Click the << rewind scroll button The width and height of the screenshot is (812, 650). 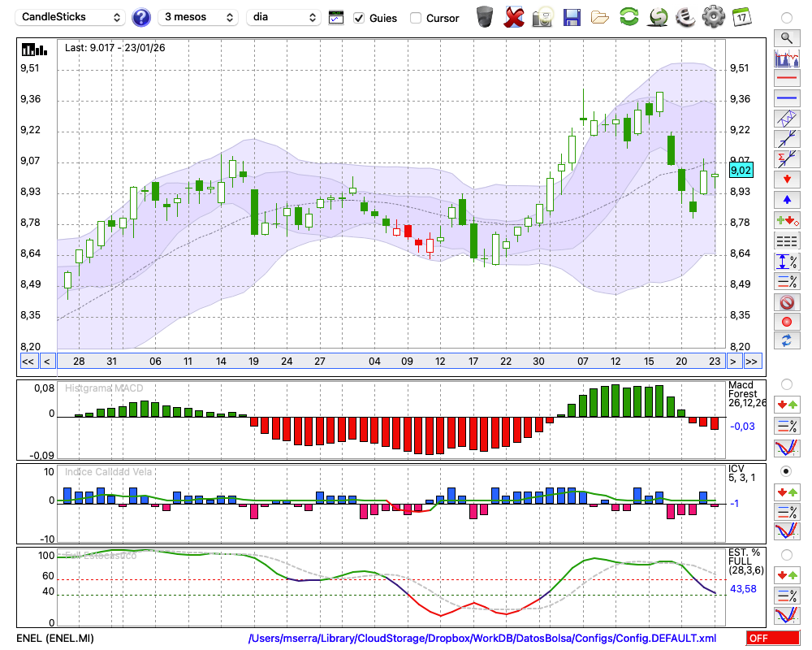[x=28, y=362]
